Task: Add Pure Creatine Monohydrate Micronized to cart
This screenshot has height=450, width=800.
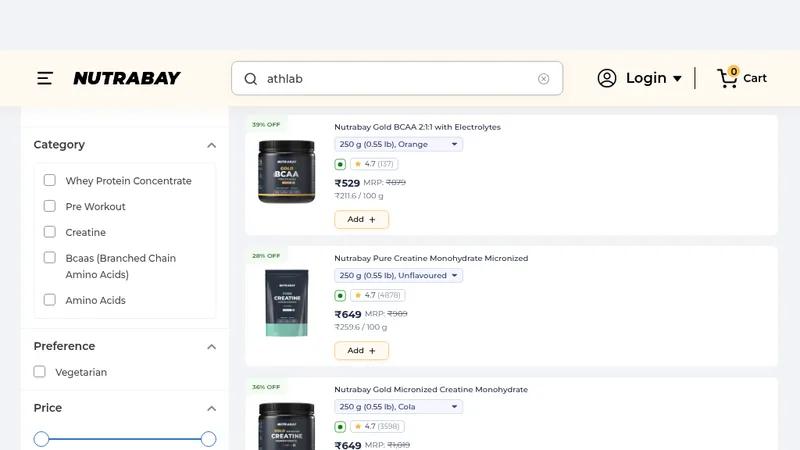Action: pyautogui.click(x=361, y=351)
